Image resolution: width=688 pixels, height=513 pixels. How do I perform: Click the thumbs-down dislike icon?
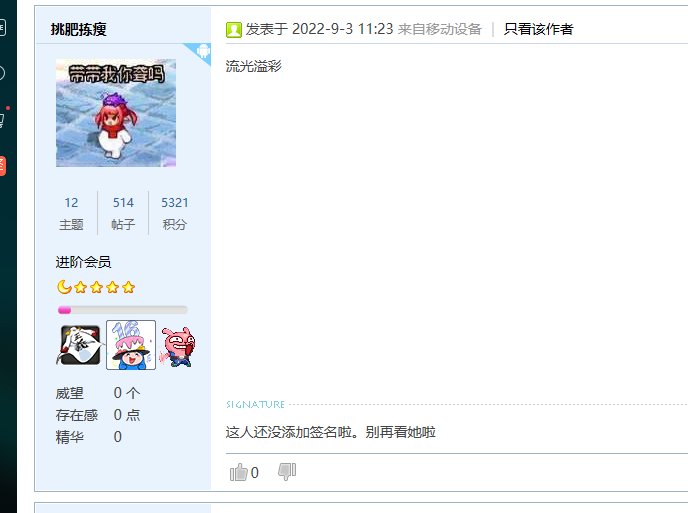pyautogui.click(x=287, y=472)
